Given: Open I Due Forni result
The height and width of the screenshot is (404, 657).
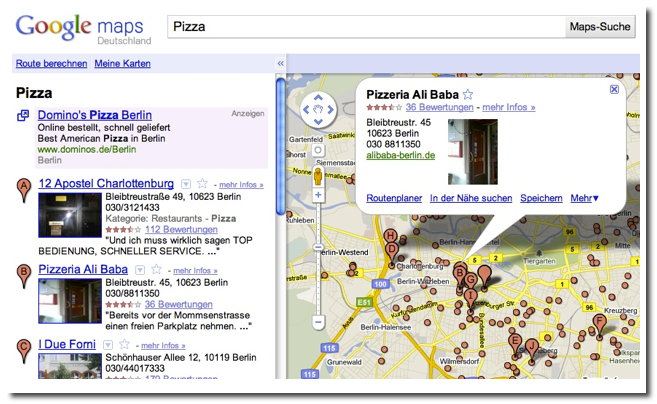Looking at the screenshot, I should pyautogui.click(x=67, y=344).
